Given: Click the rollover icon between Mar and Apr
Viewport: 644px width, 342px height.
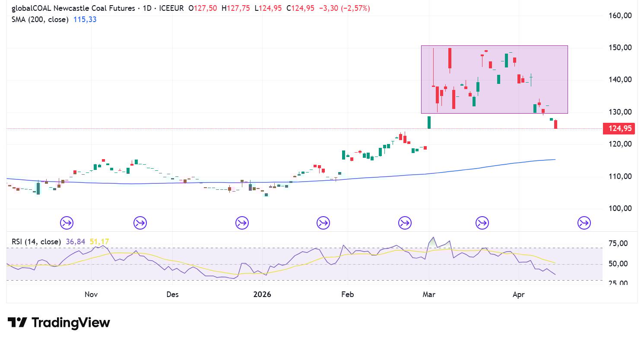Looking at the screenshot, I should coord(482,223).
